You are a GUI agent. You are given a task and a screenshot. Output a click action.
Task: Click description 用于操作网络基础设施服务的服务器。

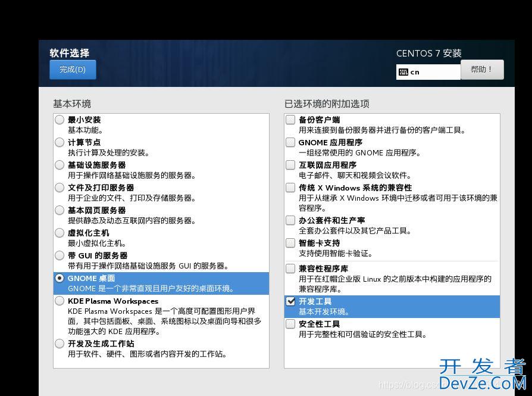coord(132,176)
